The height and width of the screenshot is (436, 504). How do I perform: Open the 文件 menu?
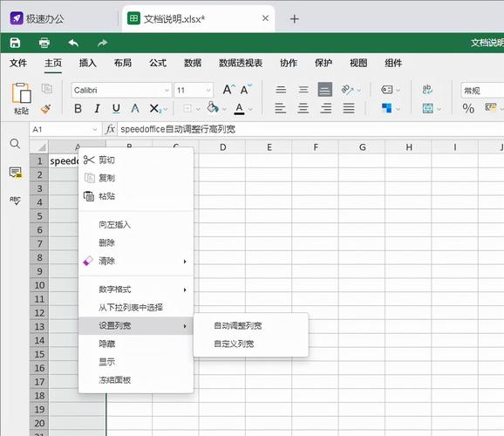pyautogui.click(x=18, y=63)
